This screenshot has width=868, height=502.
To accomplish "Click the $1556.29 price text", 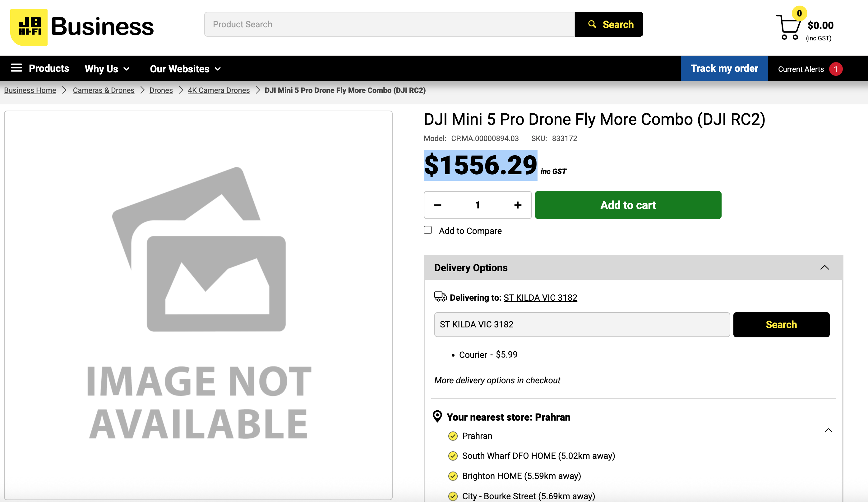I will 481,166.
